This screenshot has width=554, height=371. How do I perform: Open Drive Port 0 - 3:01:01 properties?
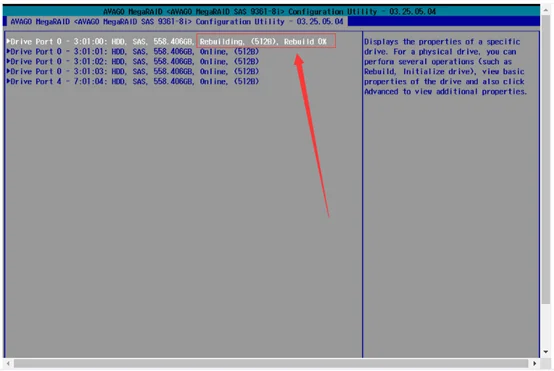click(133, 52)
